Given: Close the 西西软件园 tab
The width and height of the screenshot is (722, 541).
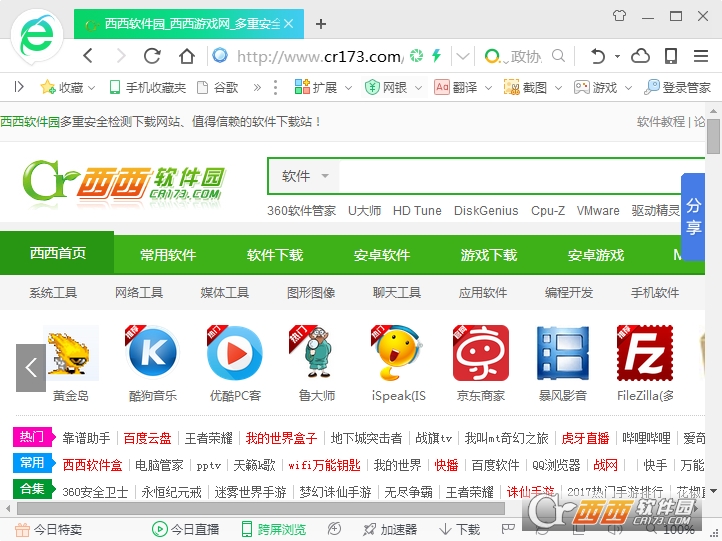Looking at the screenshot, I should click(x=288, y=23).
